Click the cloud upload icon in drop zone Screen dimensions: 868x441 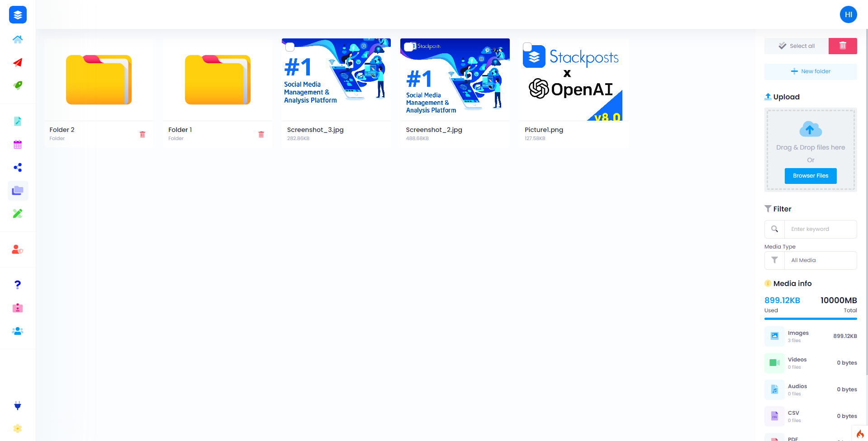(810, 129)
